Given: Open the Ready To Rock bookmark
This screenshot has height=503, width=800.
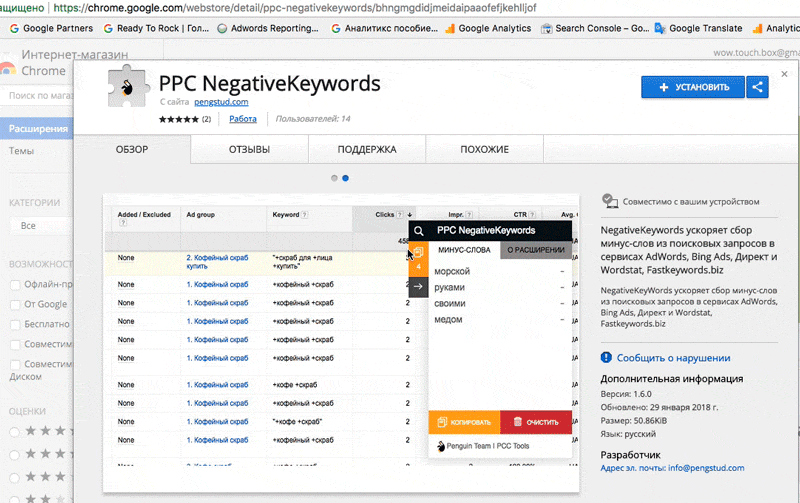Looking at the screenshot, I should [156, 29].
